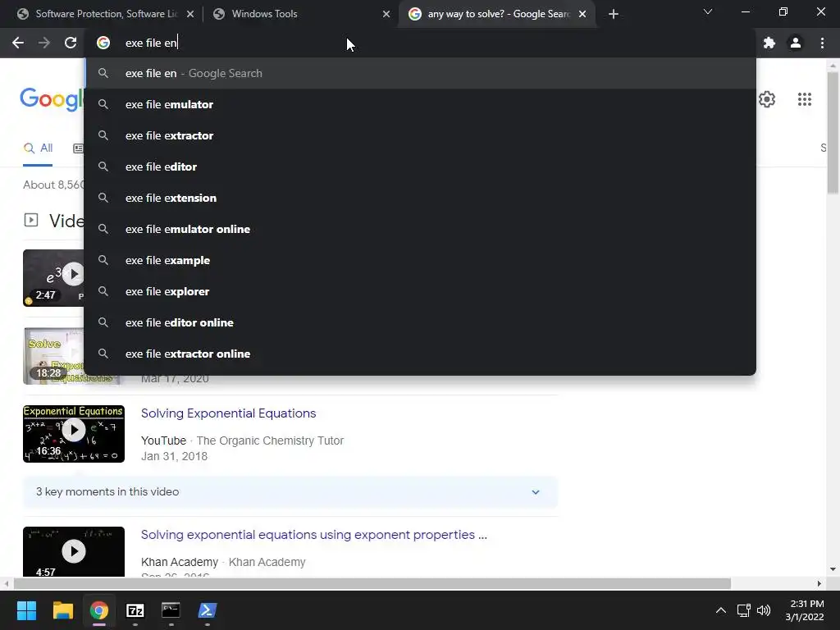The image size is (840, 630).
Task: Pick 'exe file extractor online' suggestion
Action: pyautogui.click(x=420, y=354)
